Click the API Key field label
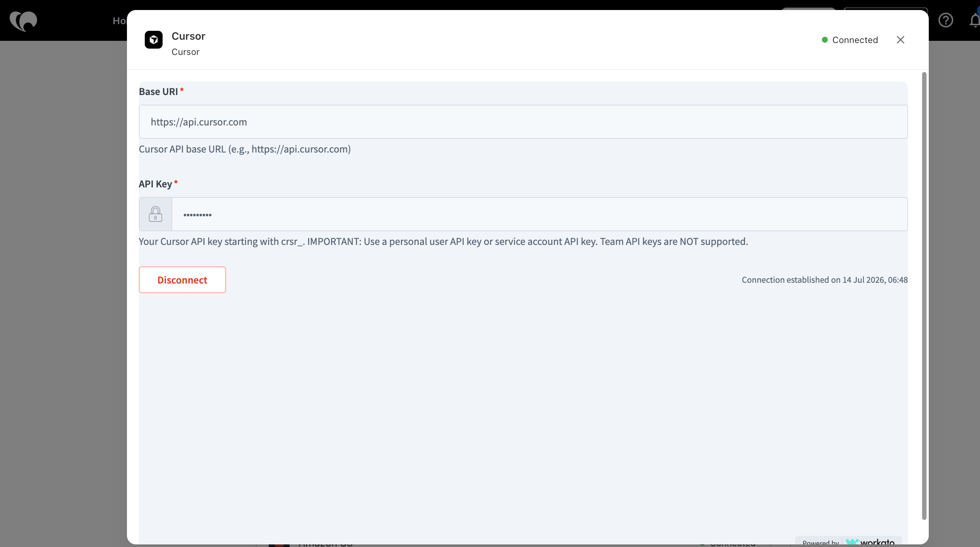Screen dimensions: 980x547 click(155, 184)
